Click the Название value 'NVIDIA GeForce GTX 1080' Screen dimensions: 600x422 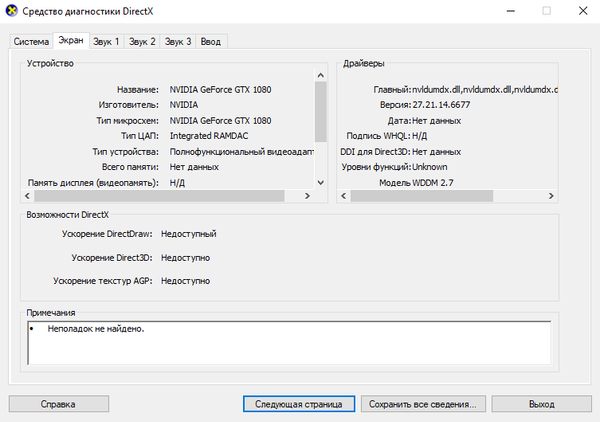[x=220, y=90]
